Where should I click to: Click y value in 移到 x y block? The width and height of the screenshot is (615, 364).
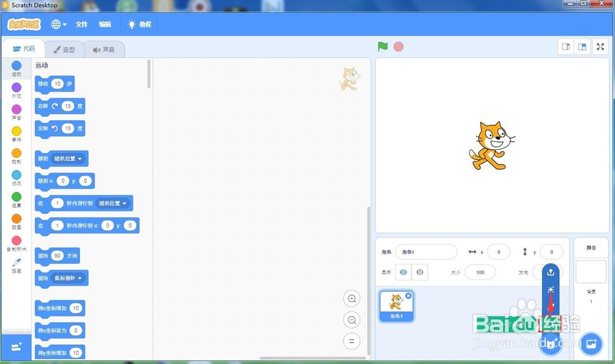85,181
